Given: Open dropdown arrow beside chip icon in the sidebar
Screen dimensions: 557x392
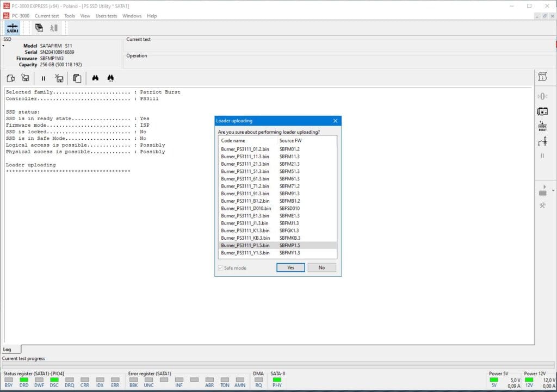Looking at the screenshot, I should point(553,191).
